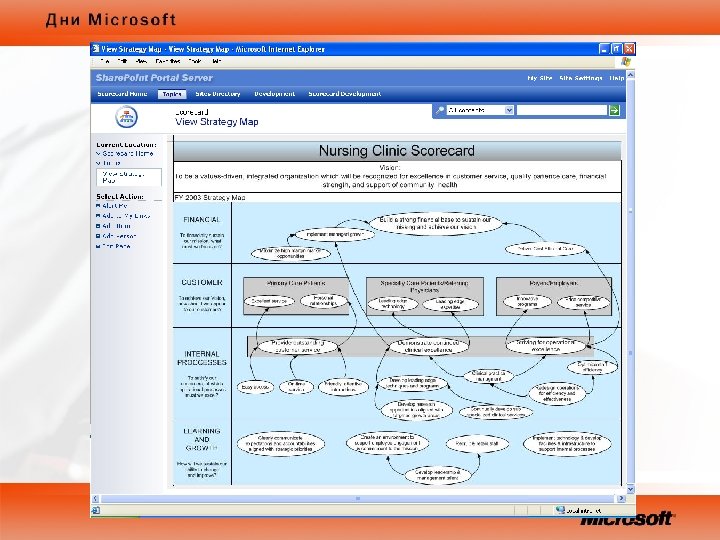Follow the Scorecard Home location link

pyautogui.click(x=128, y=153)
